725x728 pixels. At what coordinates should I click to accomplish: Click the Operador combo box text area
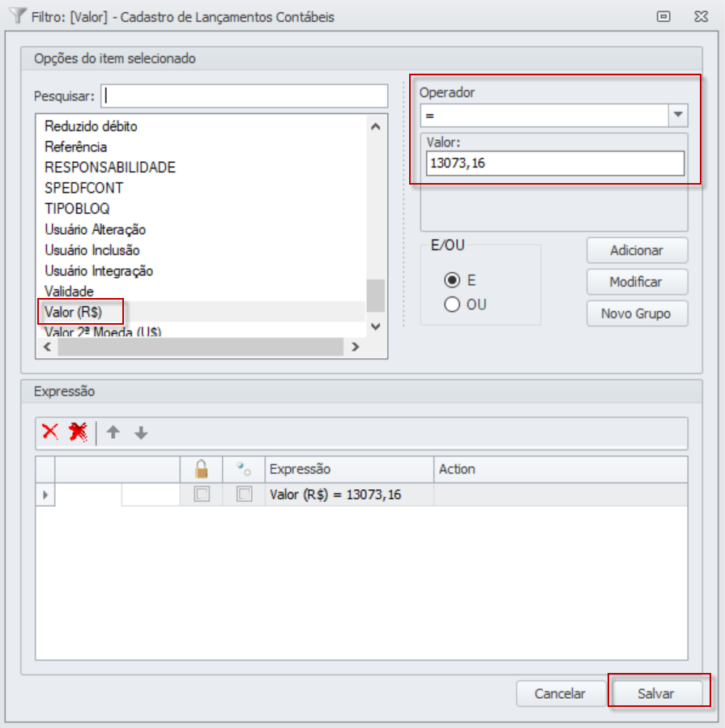[x=544, y=115]
